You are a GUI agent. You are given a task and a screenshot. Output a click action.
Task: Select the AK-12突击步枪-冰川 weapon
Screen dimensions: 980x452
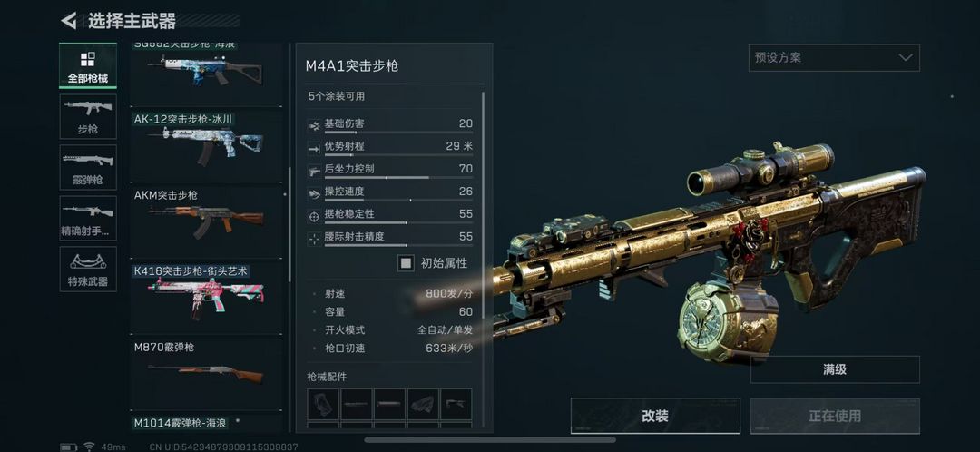pyautogui.click(x=206, y=144)
